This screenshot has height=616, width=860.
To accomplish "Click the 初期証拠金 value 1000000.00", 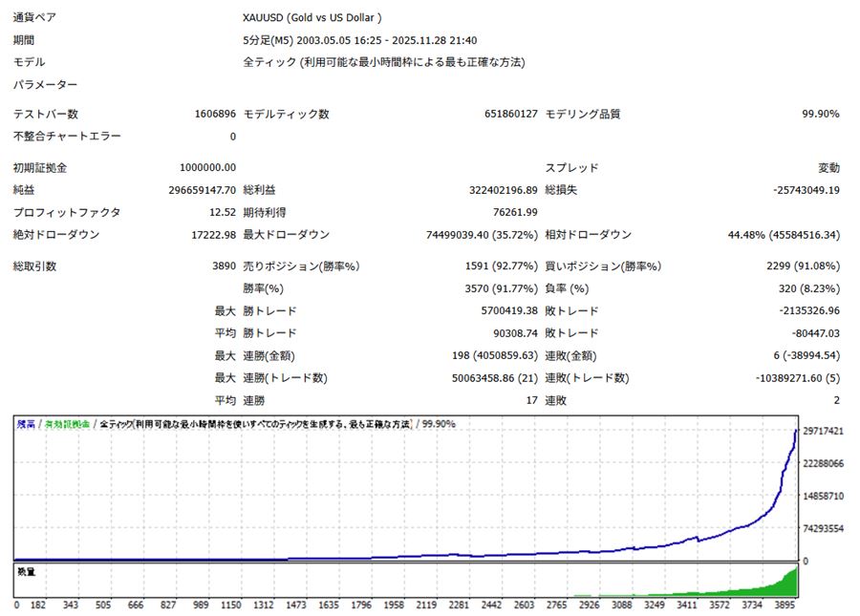I will (208, 168).
